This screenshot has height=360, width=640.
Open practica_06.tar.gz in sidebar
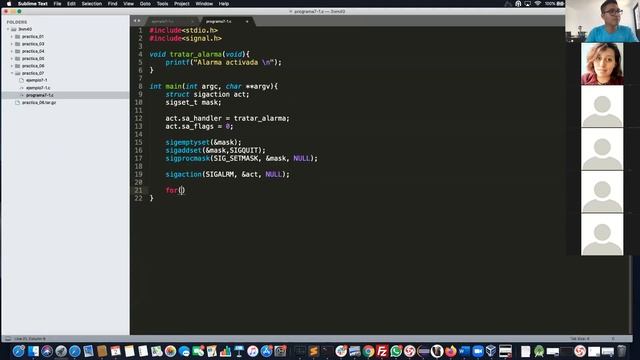coord(39,103)
